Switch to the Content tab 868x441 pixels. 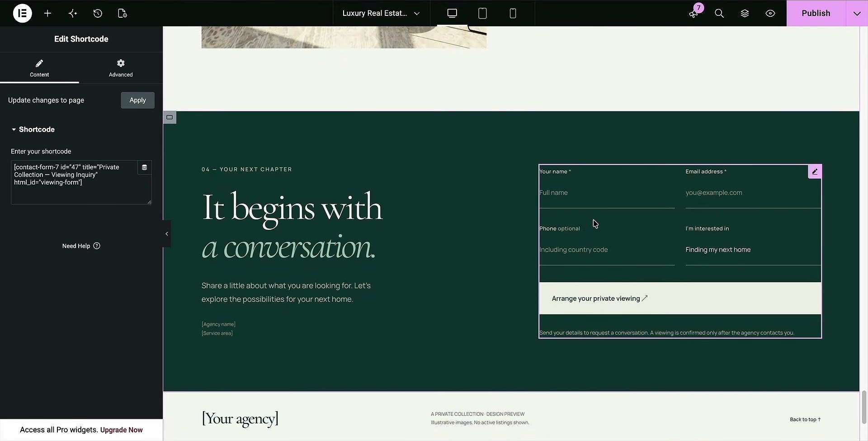(39, 68)
